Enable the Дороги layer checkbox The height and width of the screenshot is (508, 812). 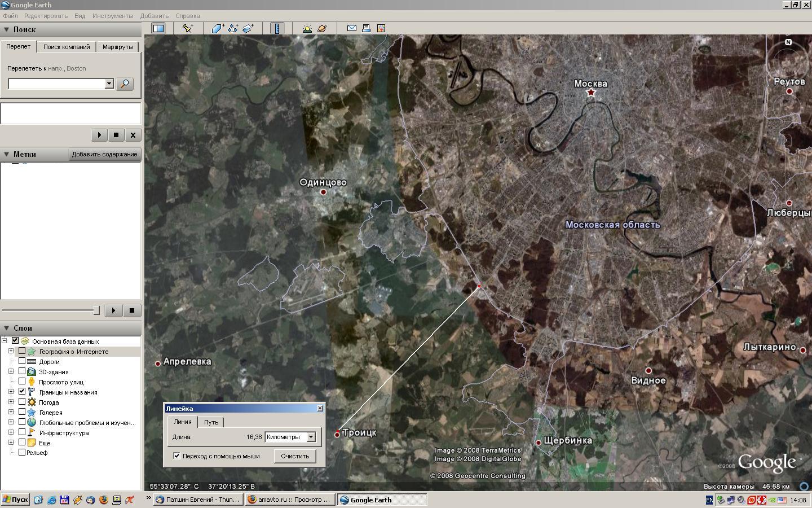point(22,361)
